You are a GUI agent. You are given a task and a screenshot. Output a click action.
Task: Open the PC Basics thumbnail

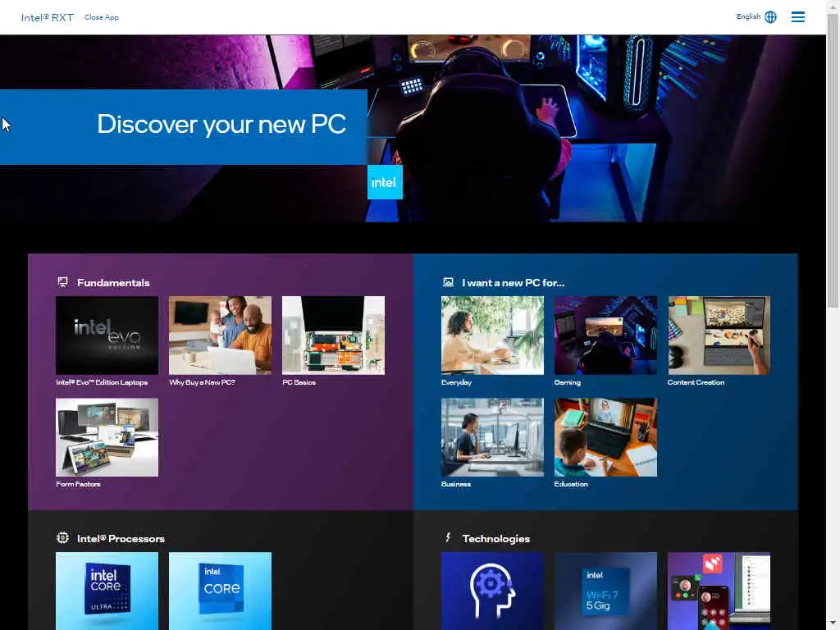333,336
